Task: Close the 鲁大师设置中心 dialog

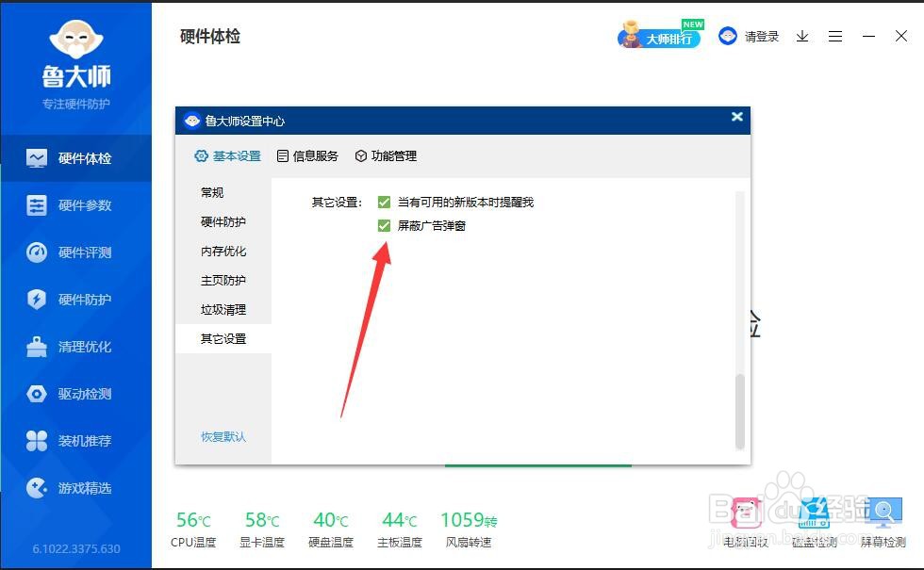Action: coord(736,117)
